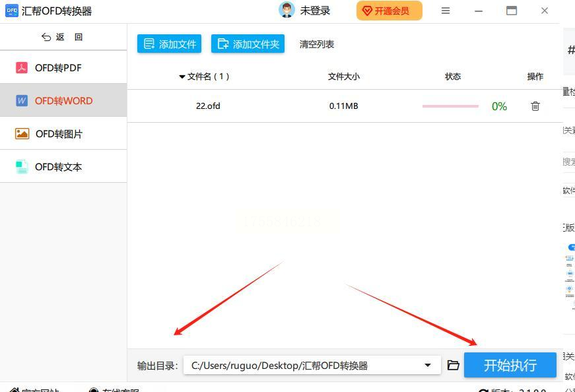Click the 状态 column header

452,77
